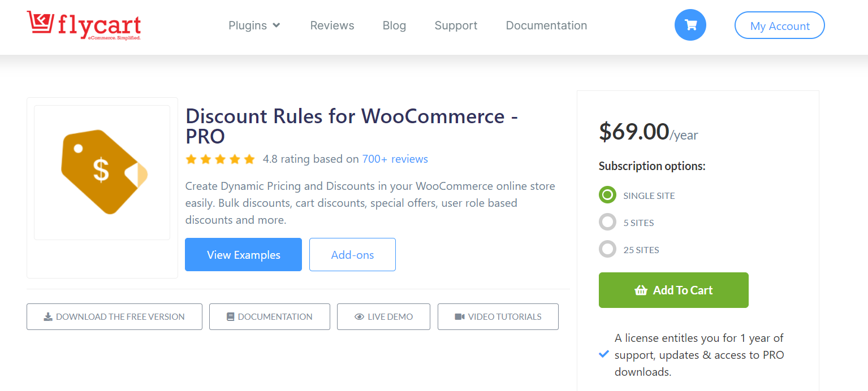Open the Reviews menu item
This screenshot has height=391, width=868.
pyautogui.click(x=332, y=25)
